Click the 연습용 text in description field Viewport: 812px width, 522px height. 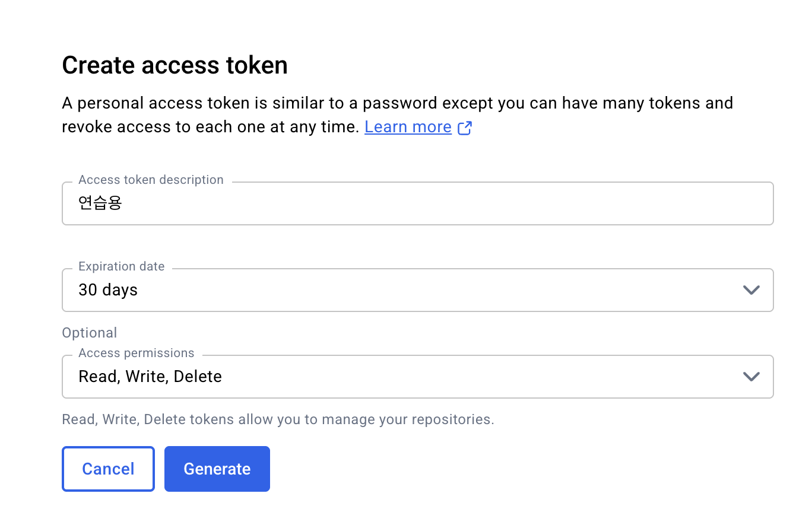point(100,203)
